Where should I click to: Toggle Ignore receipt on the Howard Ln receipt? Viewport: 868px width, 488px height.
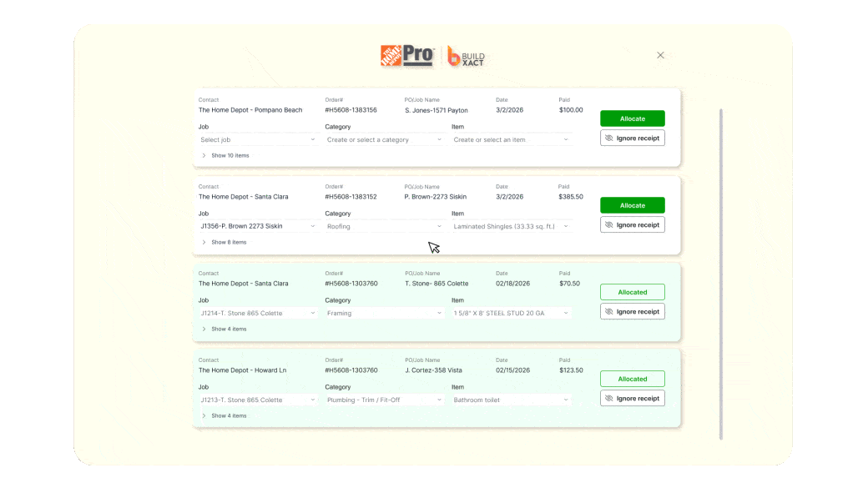pos(632,398)
